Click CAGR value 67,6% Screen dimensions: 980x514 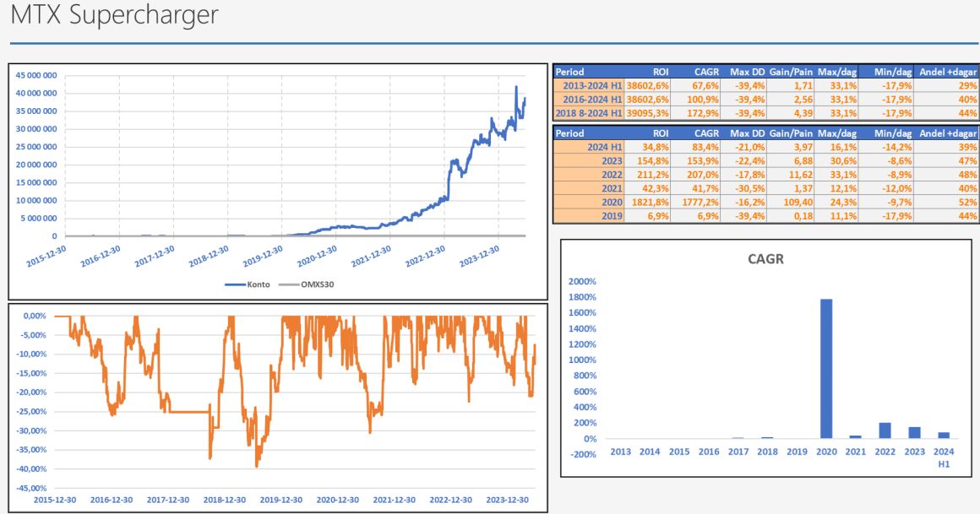705,85
